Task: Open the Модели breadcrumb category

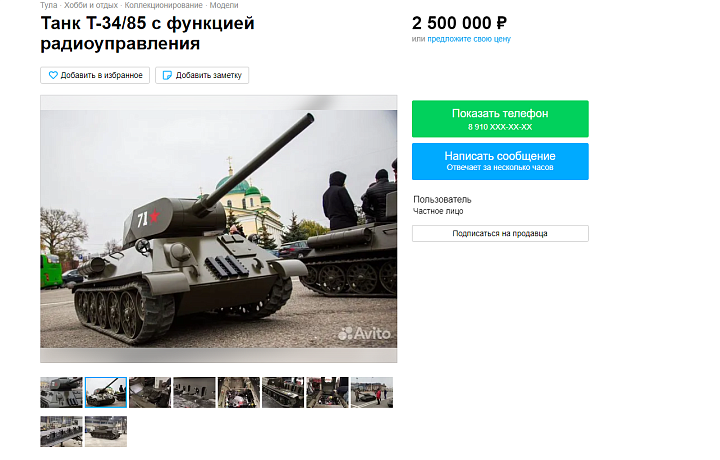Action: tap(224, 5)
